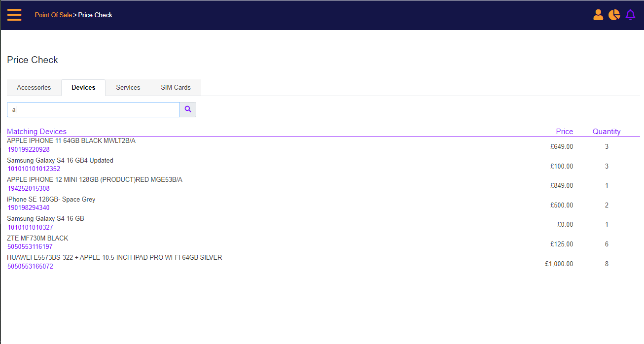Select Samsung Galaxy S4 16 GB4 Updated
644x344 pixels.
[60, 160]
